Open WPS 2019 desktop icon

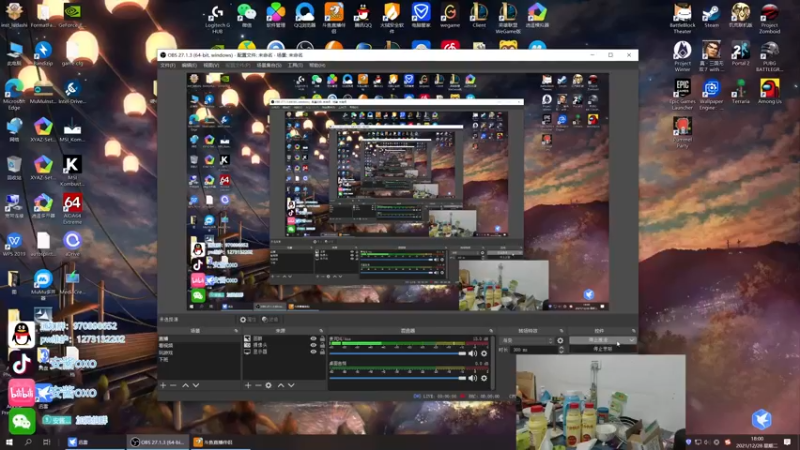14,244
